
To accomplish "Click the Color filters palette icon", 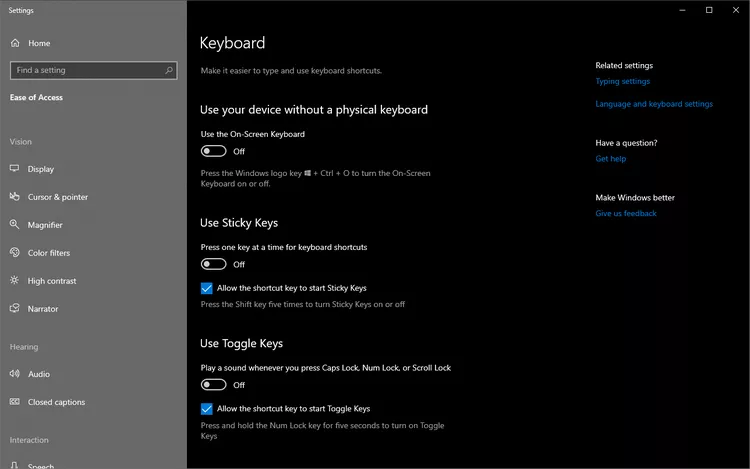I will click(x=15, y=252).
